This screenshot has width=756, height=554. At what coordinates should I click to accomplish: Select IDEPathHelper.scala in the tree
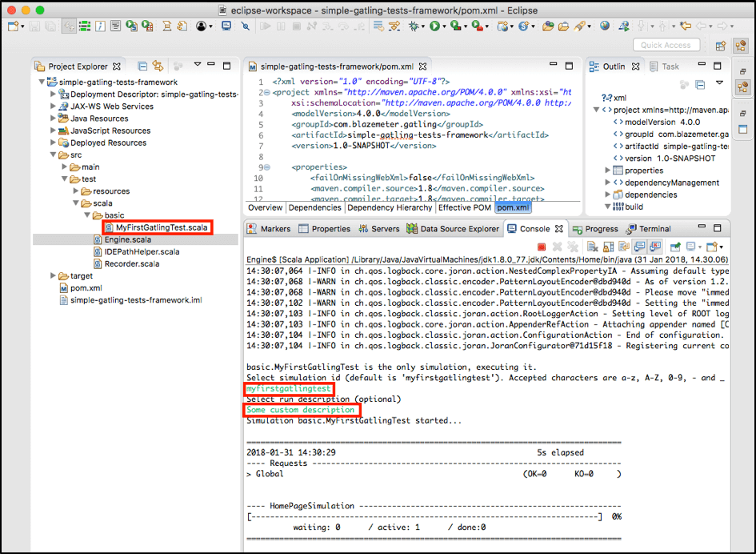(x=142, y=252)
